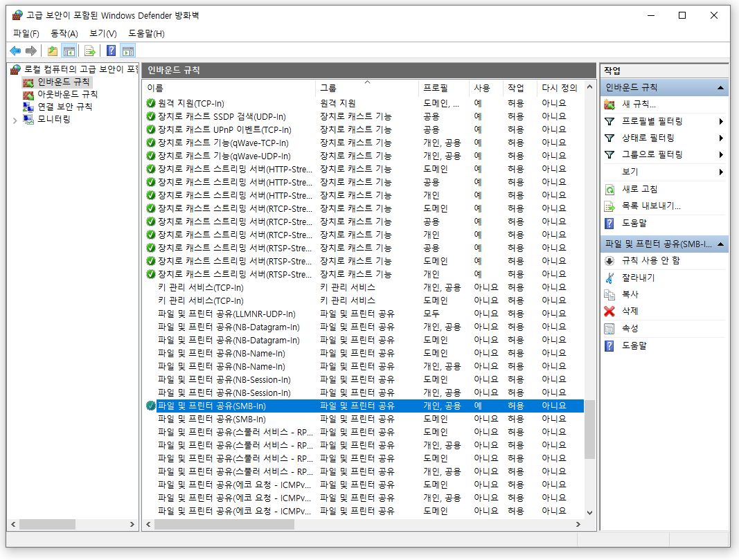Click the 삭제 action link
This screenshot has height=560, width=739.
coord(630,311)
